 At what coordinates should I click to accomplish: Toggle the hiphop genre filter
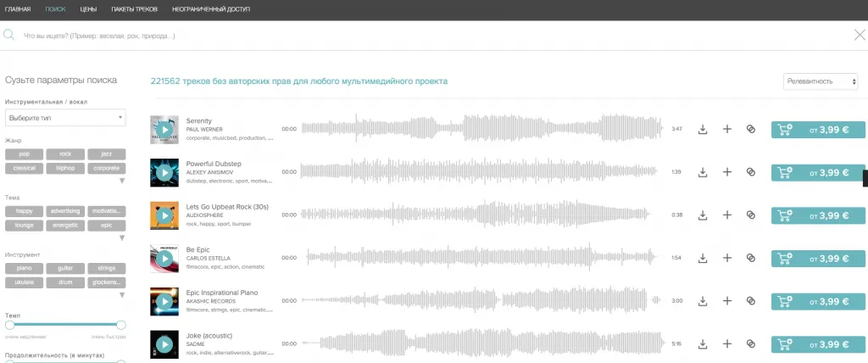(65, 168)
